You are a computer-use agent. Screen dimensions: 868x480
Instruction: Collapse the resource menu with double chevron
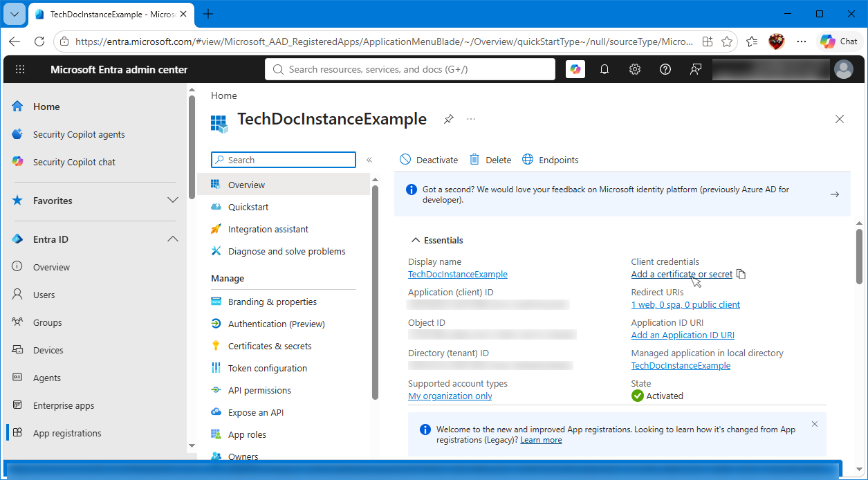click(369, 160)
